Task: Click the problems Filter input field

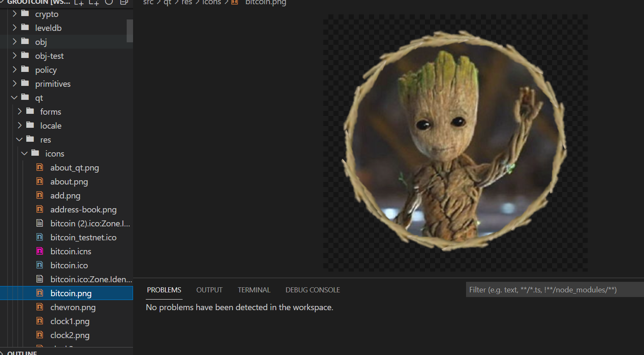Action: tap(555, 290)
